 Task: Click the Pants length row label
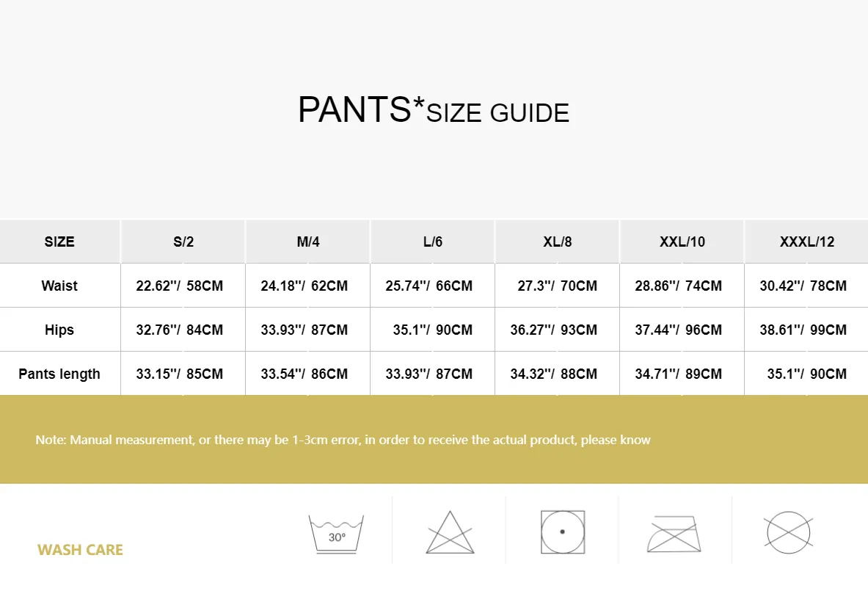pyautogui.click(x=59, y=374)
